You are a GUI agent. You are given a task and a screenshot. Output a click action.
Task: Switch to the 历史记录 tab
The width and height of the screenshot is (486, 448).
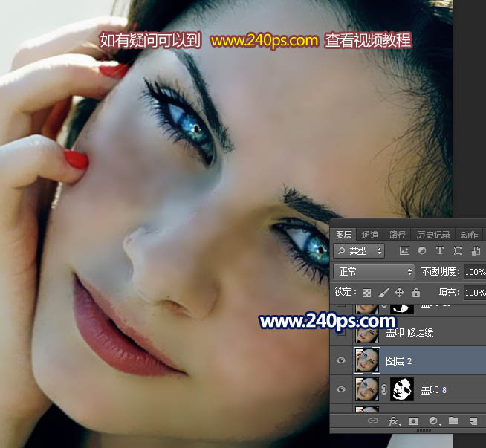(433, 235)
